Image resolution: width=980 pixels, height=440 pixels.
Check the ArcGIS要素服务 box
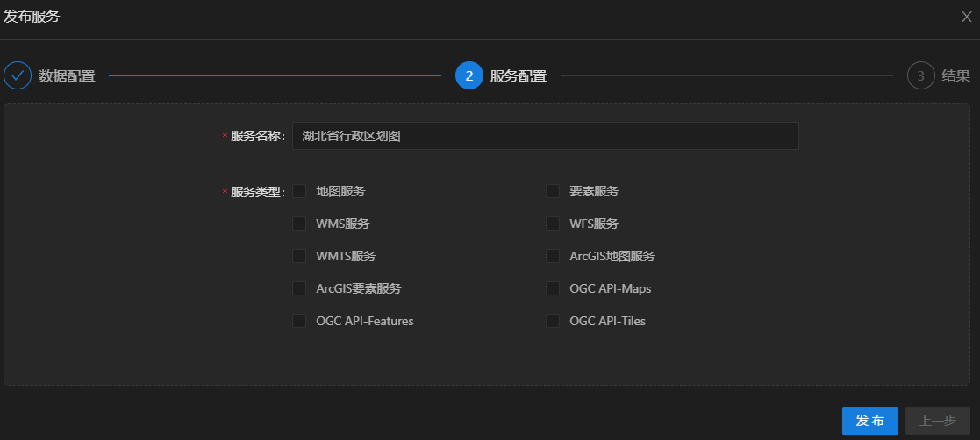[299, 288]
